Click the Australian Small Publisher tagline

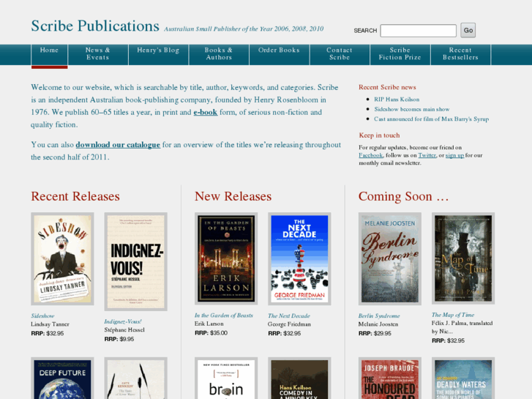tap(244, 29)
